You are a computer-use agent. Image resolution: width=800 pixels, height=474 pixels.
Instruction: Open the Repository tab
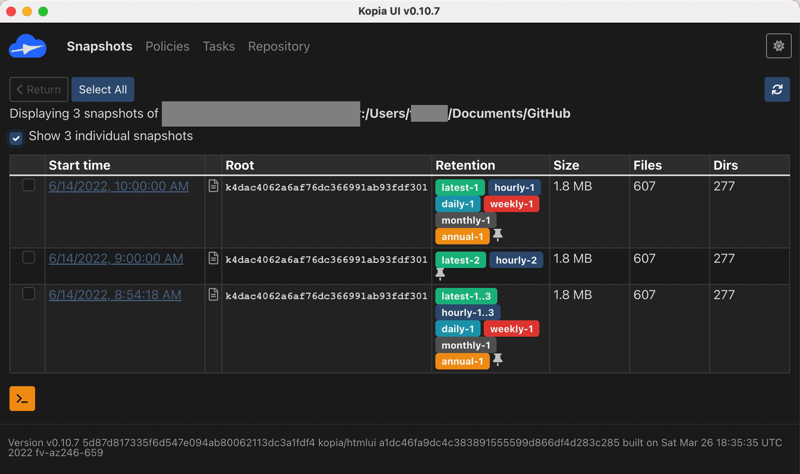[279, 46]
